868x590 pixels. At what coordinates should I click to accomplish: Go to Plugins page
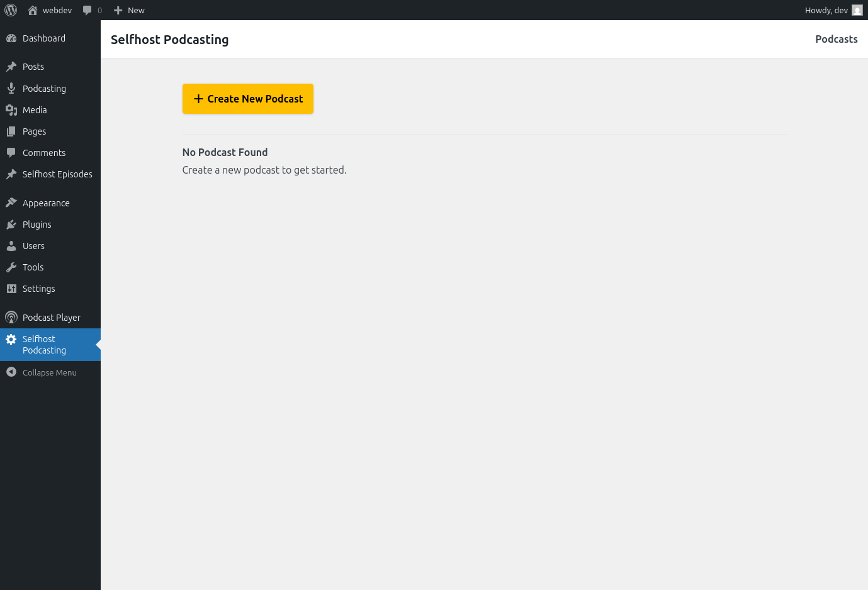[37, 225]
